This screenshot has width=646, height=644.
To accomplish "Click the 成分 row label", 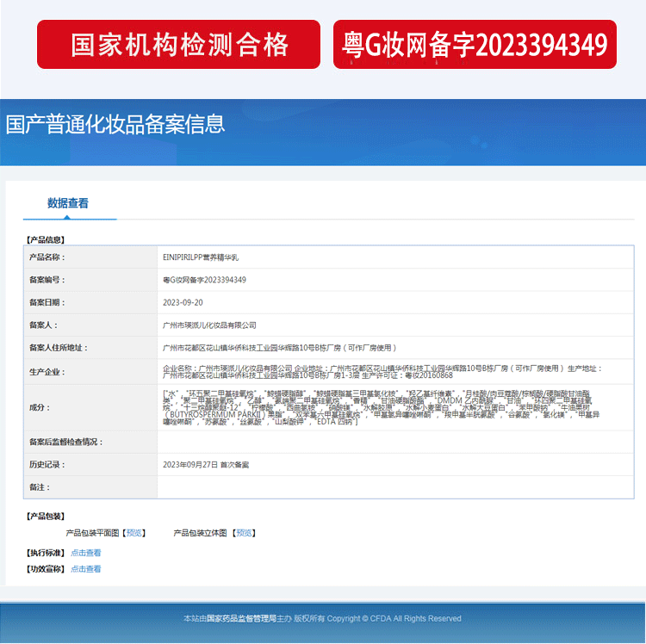I will pyautogui.click(x=40, y=407).
